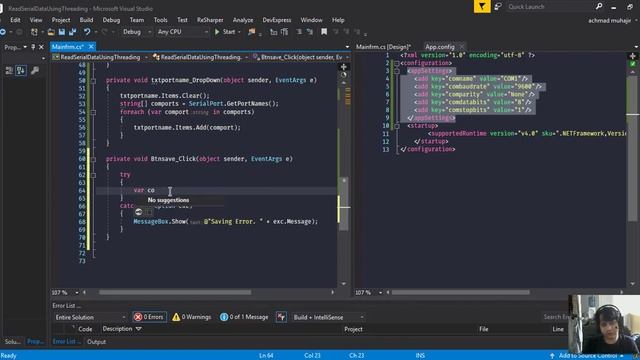Switch to the App.config tab
This screenshot has height=360, width=640.
[440, 47]
